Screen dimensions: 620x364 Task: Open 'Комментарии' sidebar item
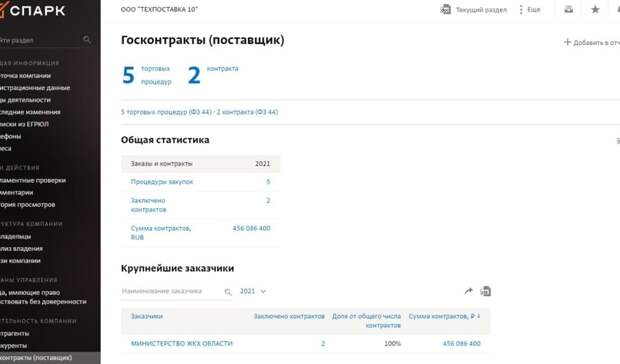pyautogui.click(x=17, y=192)
